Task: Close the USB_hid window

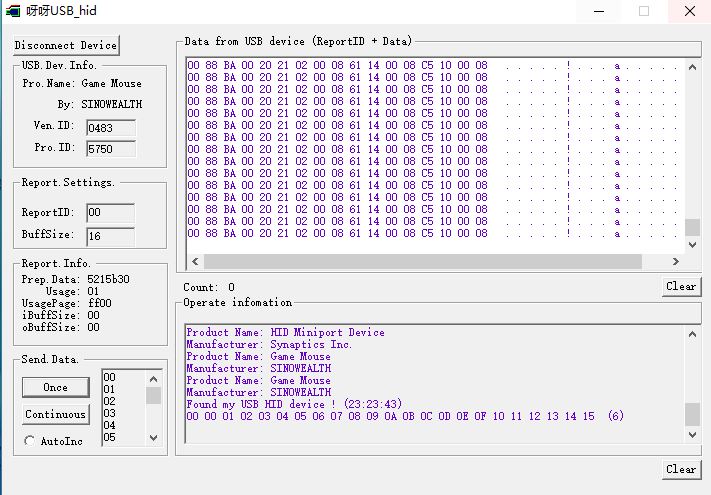Action: coord(690,11)
